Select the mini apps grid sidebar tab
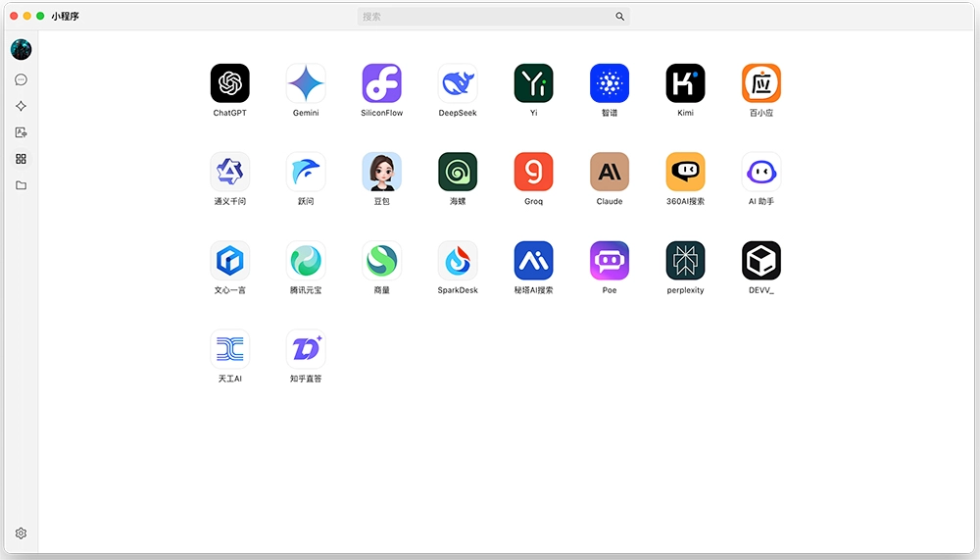This screenshot has width=980, height=560. point(22,159)
